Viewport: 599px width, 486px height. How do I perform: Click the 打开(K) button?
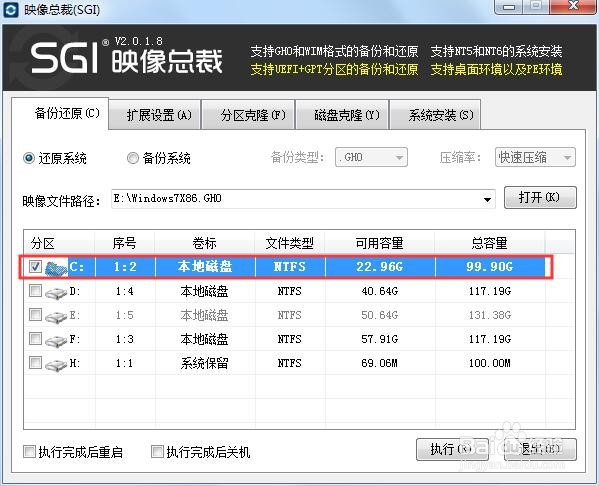[x=540, y=198]
